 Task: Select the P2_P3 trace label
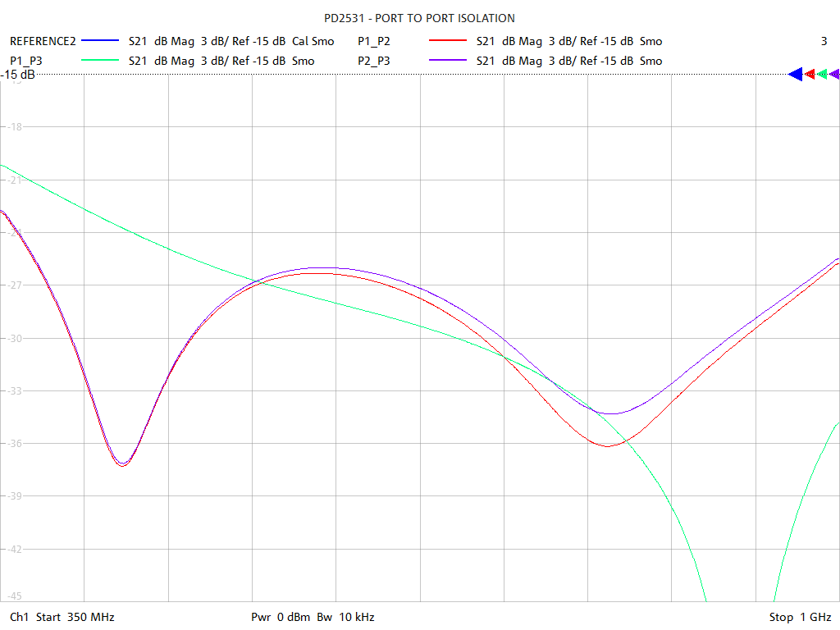coord(374,61)
